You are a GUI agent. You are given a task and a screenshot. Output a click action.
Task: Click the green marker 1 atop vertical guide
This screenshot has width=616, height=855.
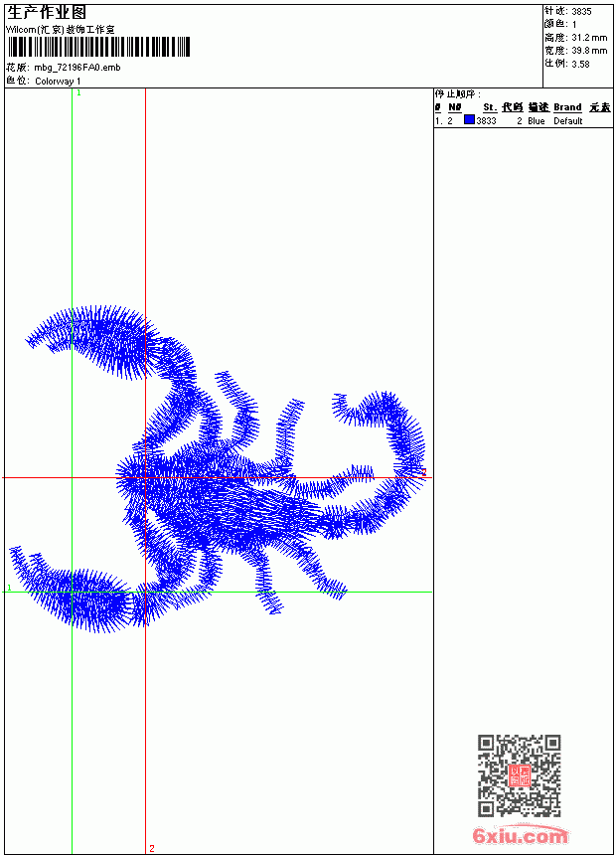coord(78,93)
